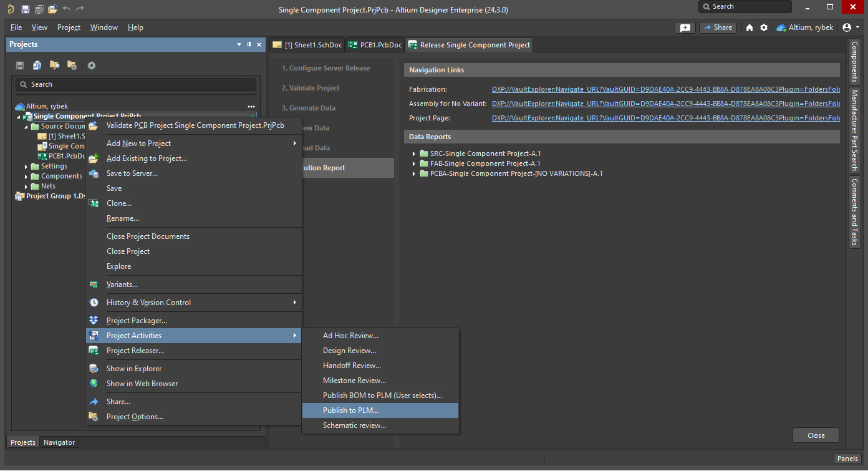The width and height of the screenshot is (868, 471).
Task: Select Publish to PLM in submenu
Action: coord(380,410)
